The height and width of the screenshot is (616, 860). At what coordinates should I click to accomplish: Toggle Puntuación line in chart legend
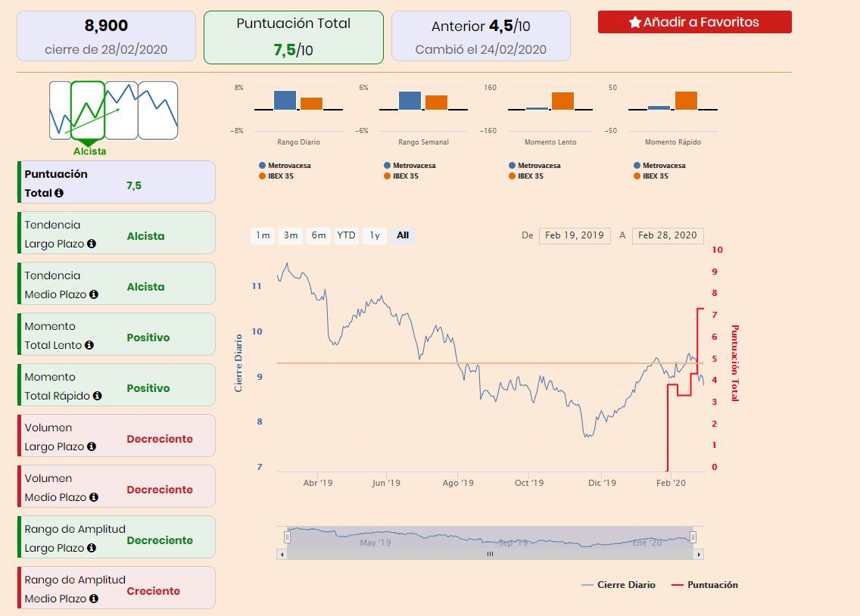coord(705,585)
